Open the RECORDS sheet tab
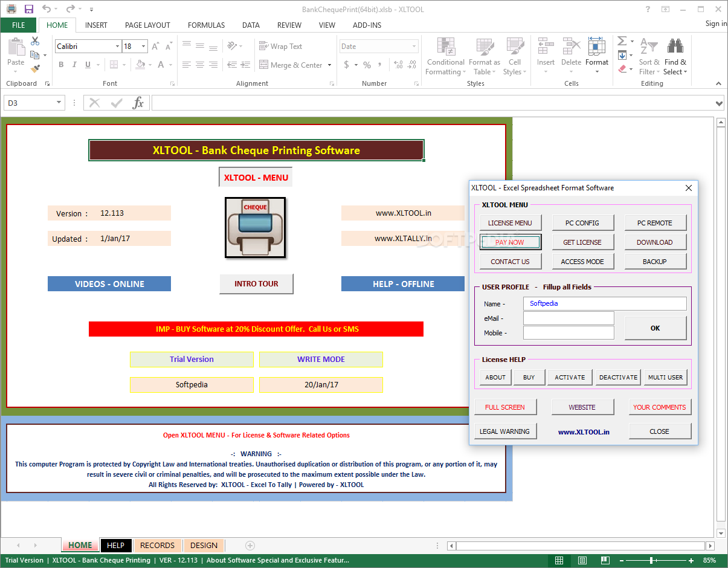728x568 pixels. (157, 545)
